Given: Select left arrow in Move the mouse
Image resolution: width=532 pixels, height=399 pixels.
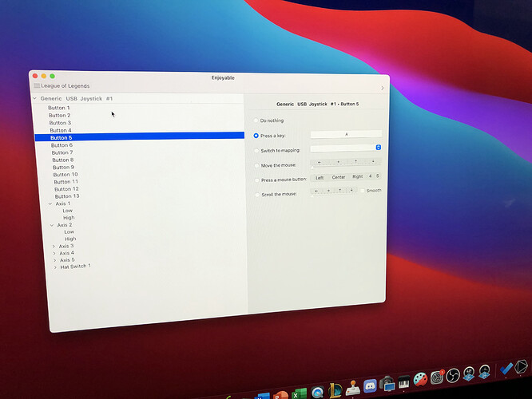Looking at the screenshot, I should [x=320, y=162].
